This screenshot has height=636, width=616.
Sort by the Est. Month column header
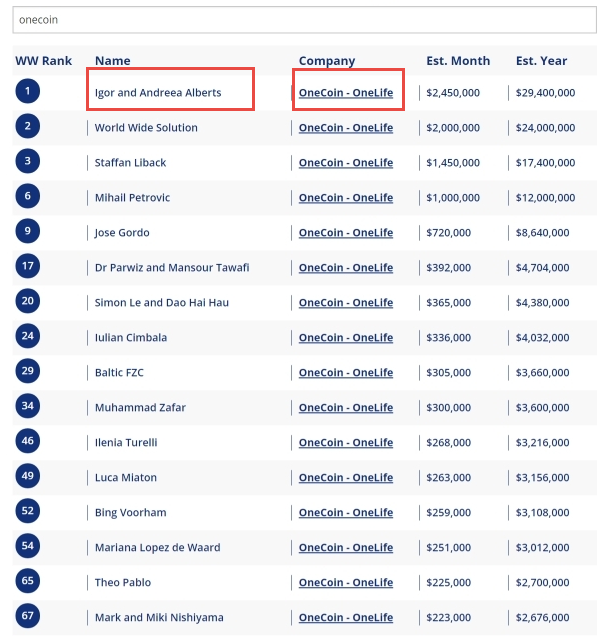pyautogui.click(x=458, y=61)
